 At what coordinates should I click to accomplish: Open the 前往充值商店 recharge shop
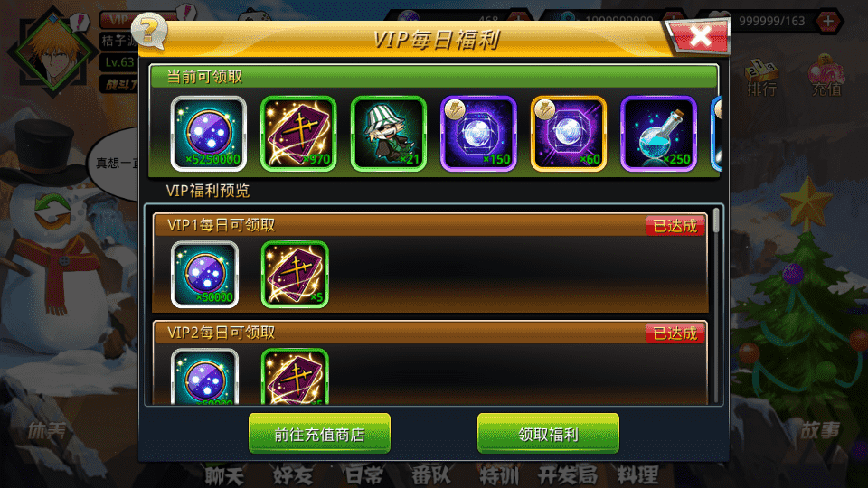(x=319, y=434)
